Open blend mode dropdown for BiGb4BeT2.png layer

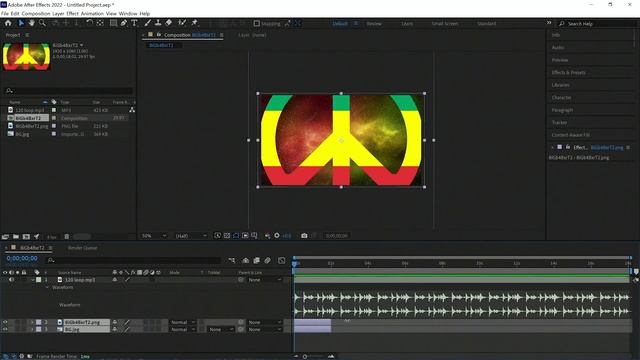pyautogui.click(x=182, y=322)
